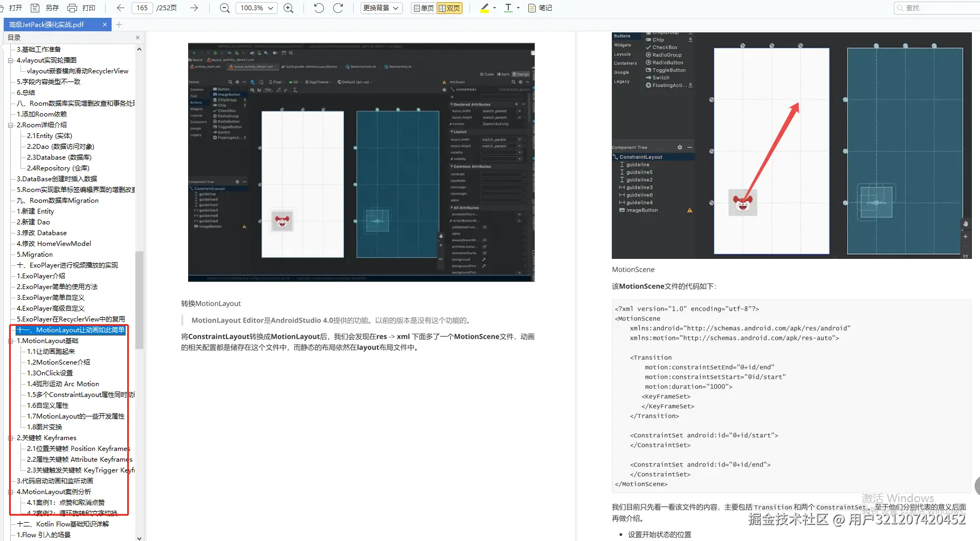The image size is (980, 541).
Task: Close the 目录 outline panel
Action: 137,37
